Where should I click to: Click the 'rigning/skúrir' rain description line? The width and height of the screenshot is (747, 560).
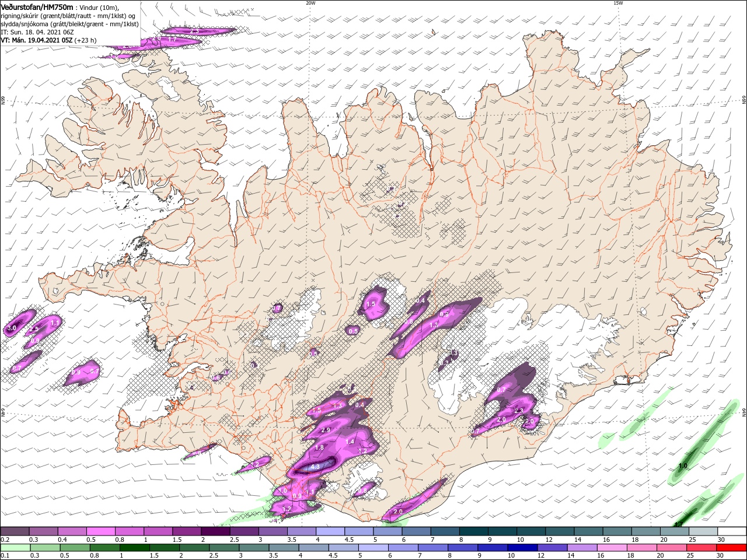point(68,16)
